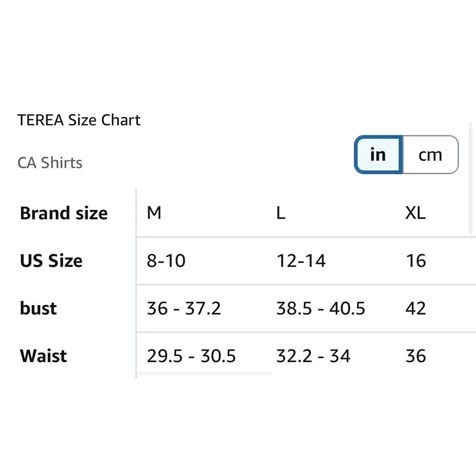476x476 pixels.
Task: Select the US size 12-14 cell
Action: [301, 261]
